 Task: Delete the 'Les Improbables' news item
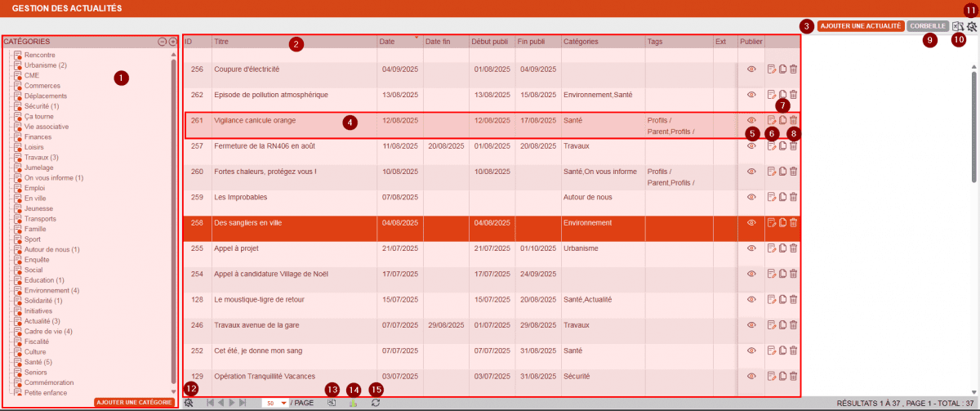tap(793, 197)
